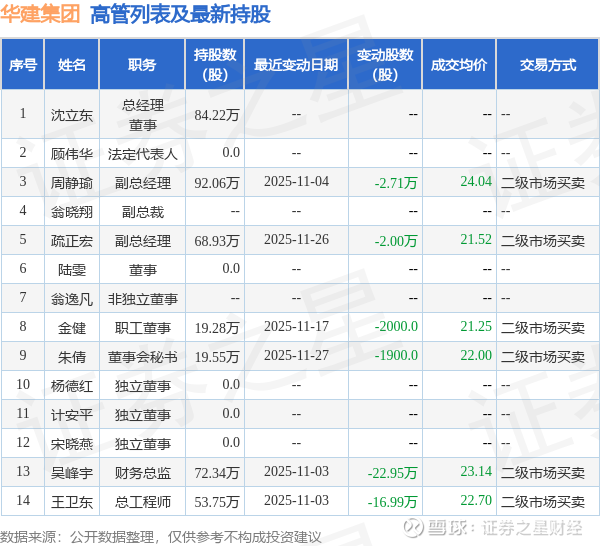This screenshot has height=546, width=600.
Task: Click the average price 22.70
Action: coord(476,500)
